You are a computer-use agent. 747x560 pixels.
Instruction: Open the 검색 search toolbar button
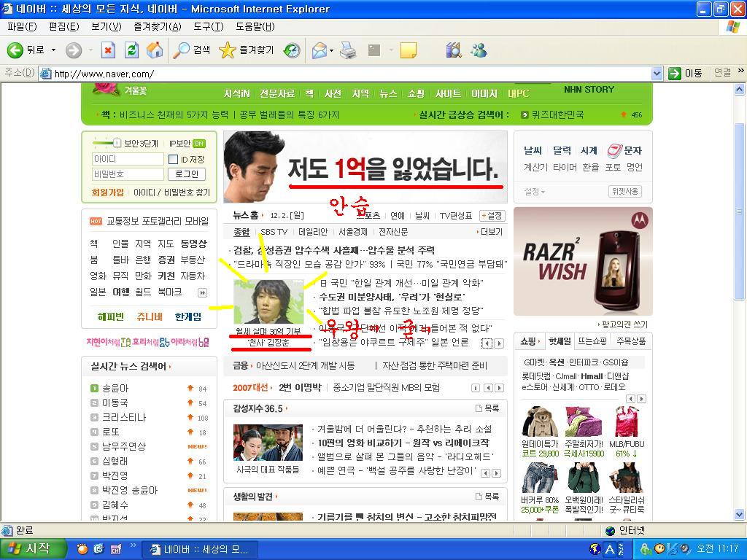(x=192, y=50)
